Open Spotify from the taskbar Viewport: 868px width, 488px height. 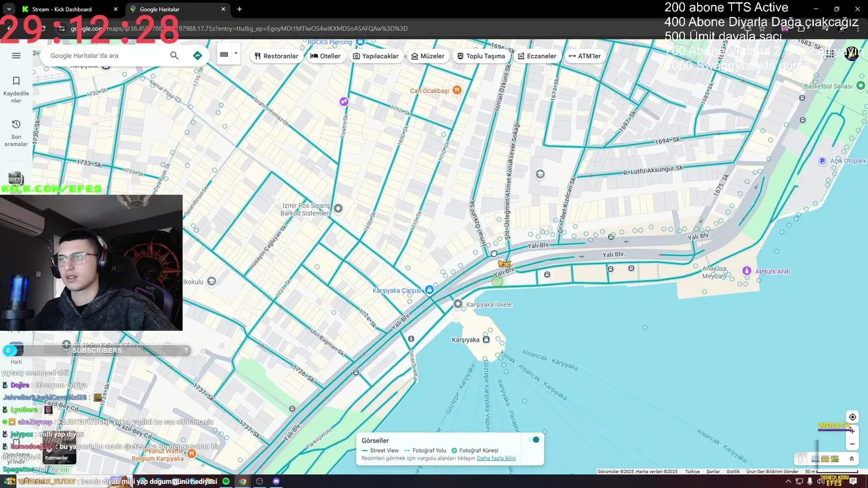click(x=226, y=481)
